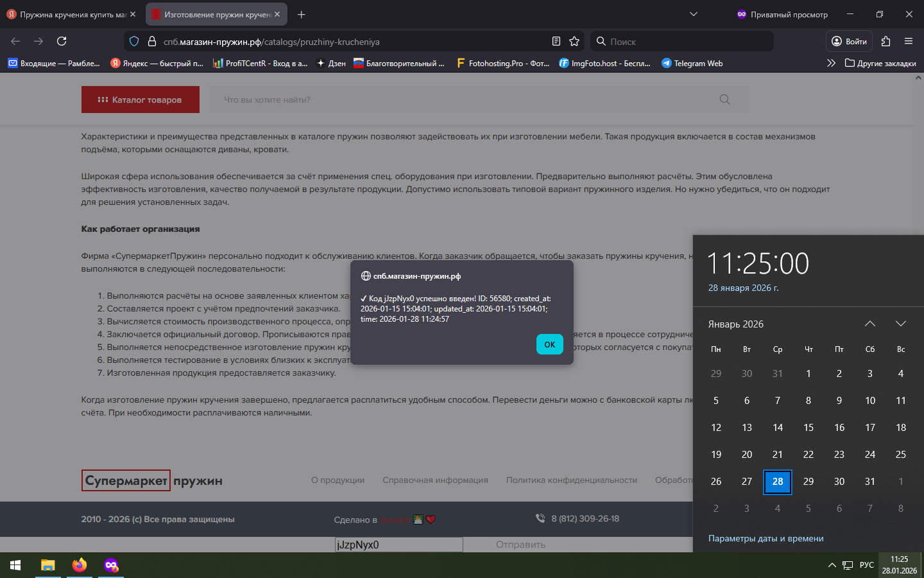The height and width of the screenshot is (578, 924).
Task: Go to previous month in calendar
Action: (869, 324)
